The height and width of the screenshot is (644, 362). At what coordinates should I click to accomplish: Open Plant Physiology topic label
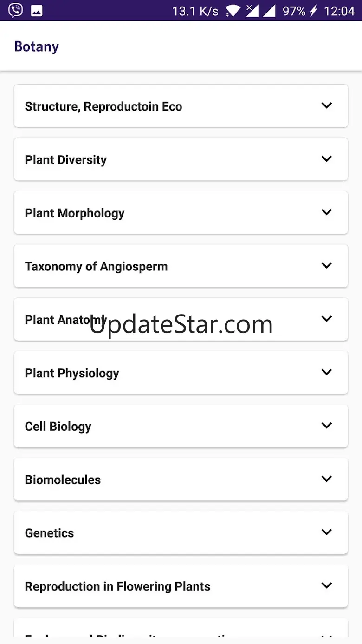(x=72, y=373)
